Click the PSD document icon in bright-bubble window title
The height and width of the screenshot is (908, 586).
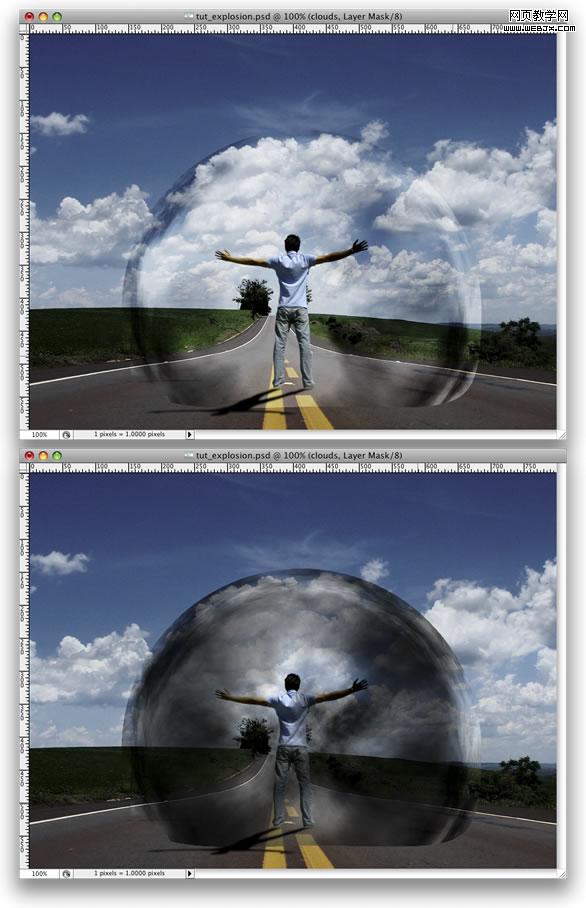[x=188, y=17]
